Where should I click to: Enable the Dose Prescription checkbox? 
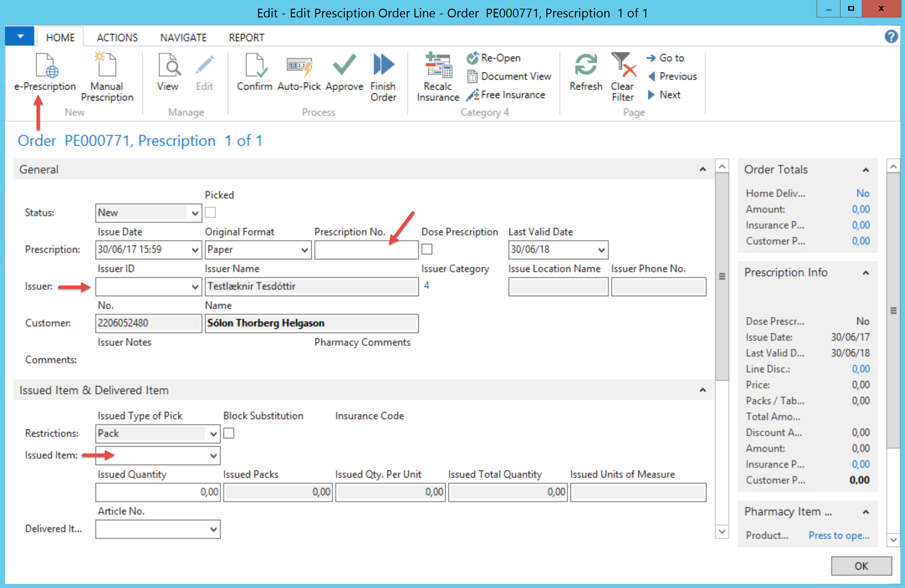pyautogui.click(x=427, y=250)
